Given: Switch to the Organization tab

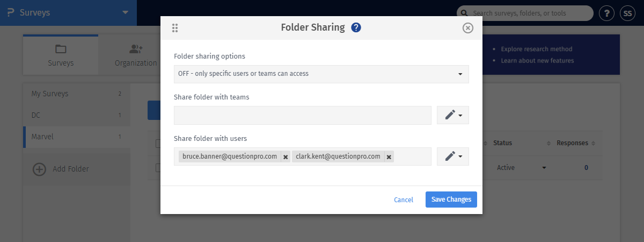Looking at the screenshot, I should tap(135, 55).
